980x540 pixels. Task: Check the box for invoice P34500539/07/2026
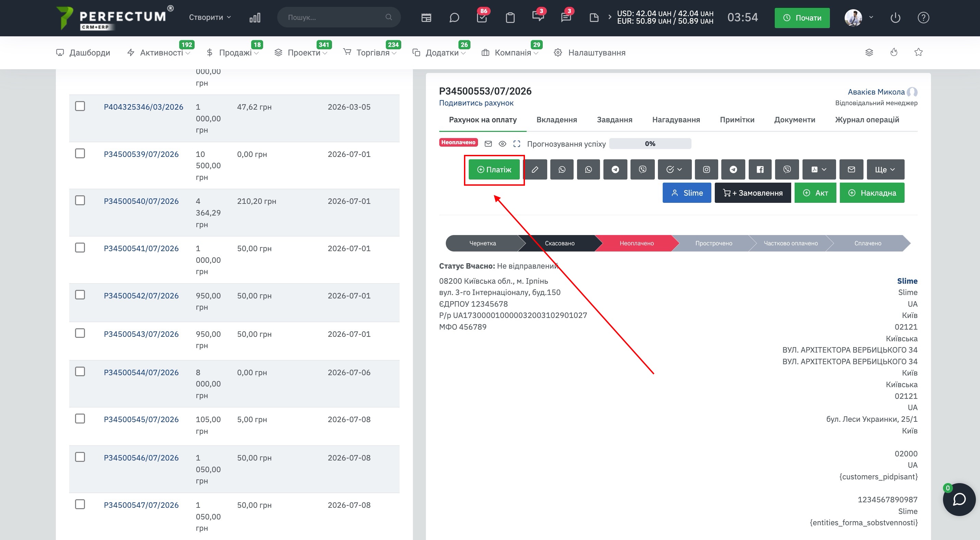(80, 153)
